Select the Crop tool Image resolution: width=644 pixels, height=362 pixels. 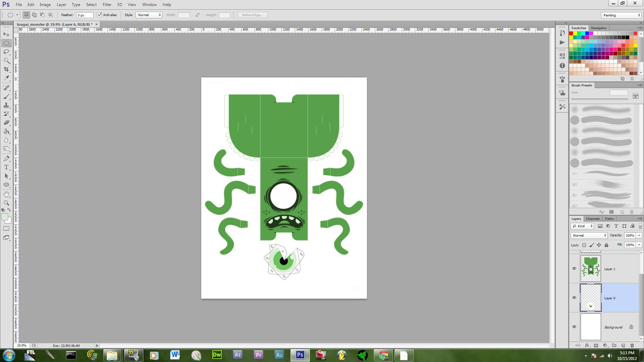(6, 69)
